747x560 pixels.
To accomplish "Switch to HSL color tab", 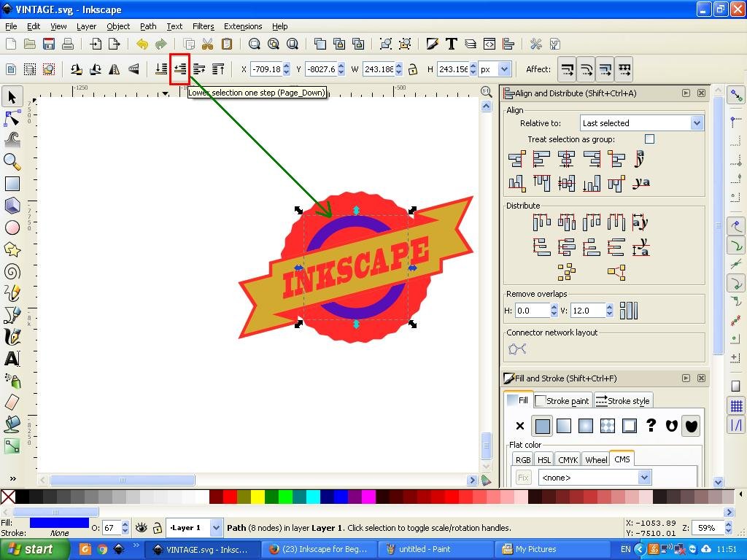I will pyautogui.click(x=543, y=460).
